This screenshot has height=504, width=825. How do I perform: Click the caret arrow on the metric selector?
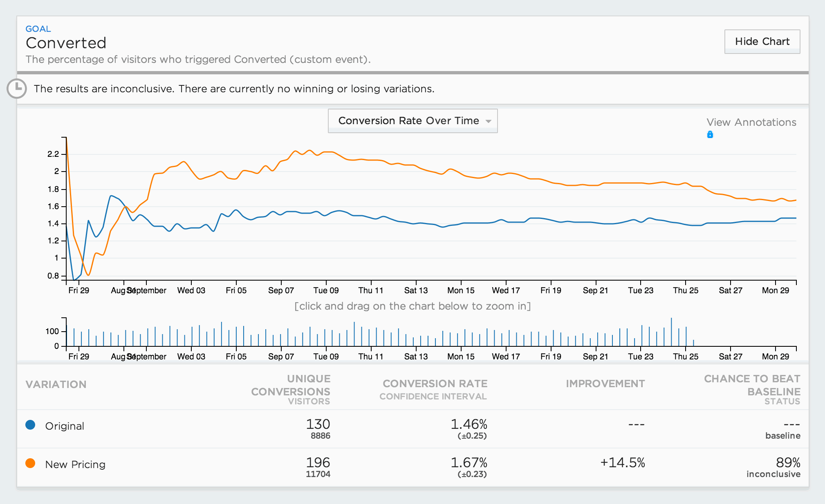click(x=488, y=121)
